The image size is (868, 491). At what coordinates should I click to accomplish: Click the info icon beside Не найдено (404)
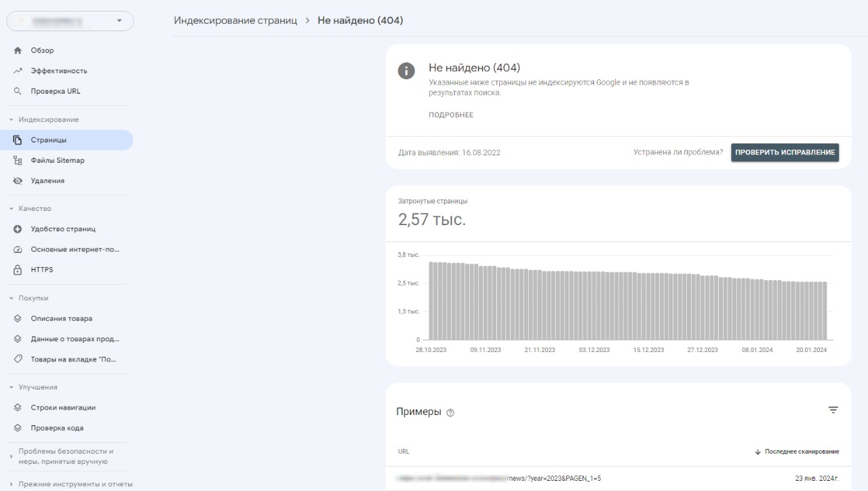[x=406, y=71]
